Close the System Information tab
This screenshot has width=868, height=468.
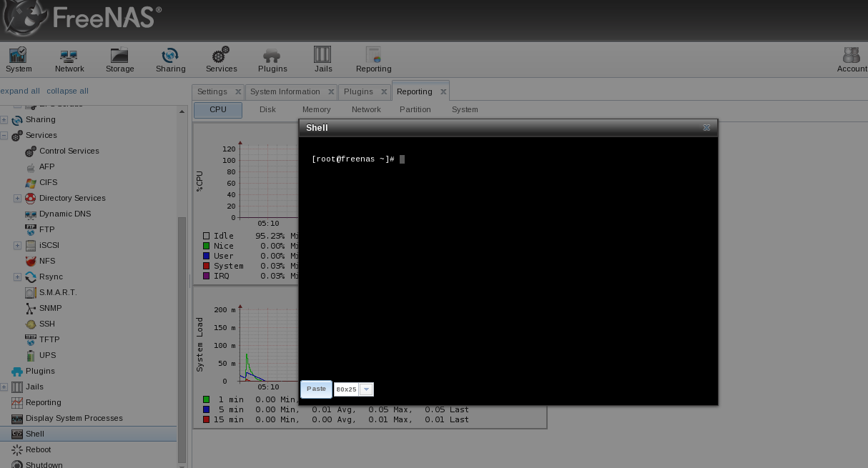point(331,91)
